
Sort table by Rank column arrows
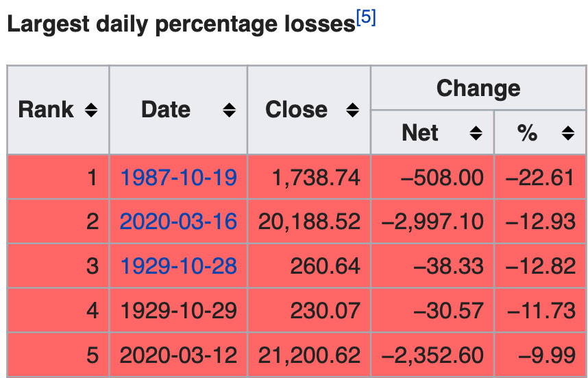click(90, 110)
